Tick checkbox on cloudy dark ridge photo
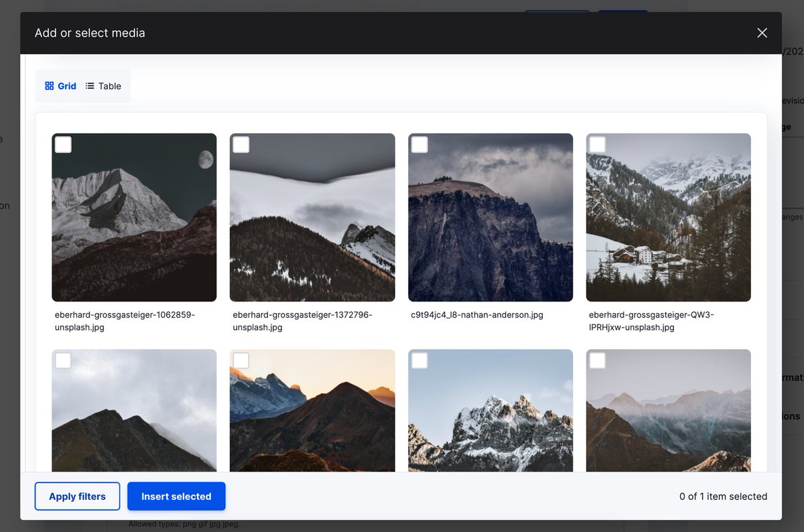 [63, 360]
